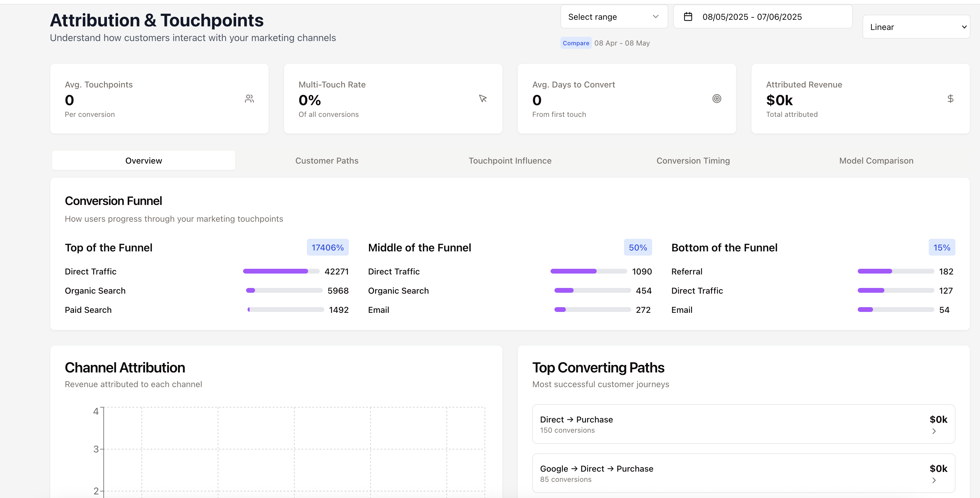Image resolution: width=980 pixels, height=498 pixels.
Task: Toggle the 17406% badge on Top of Funnel
Action: pyautogui.click(x=328, y=247)
